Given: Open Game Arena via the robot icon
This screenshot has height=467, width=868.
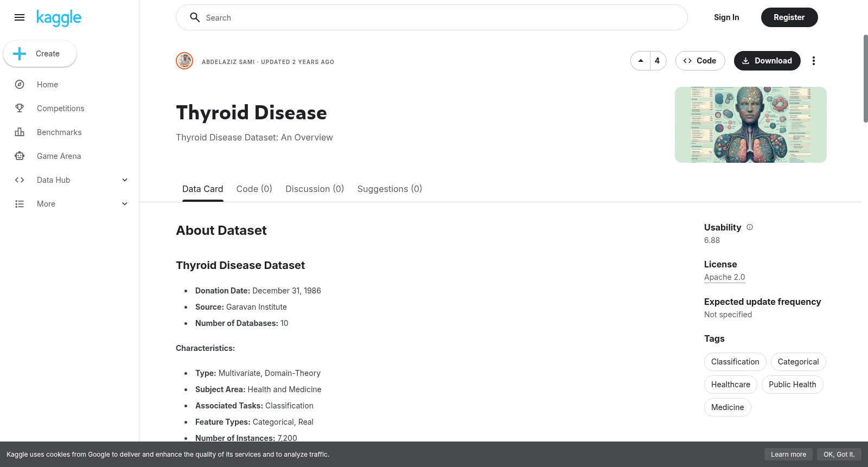Looking at the screenshot, I should click(x=20, y=156).
